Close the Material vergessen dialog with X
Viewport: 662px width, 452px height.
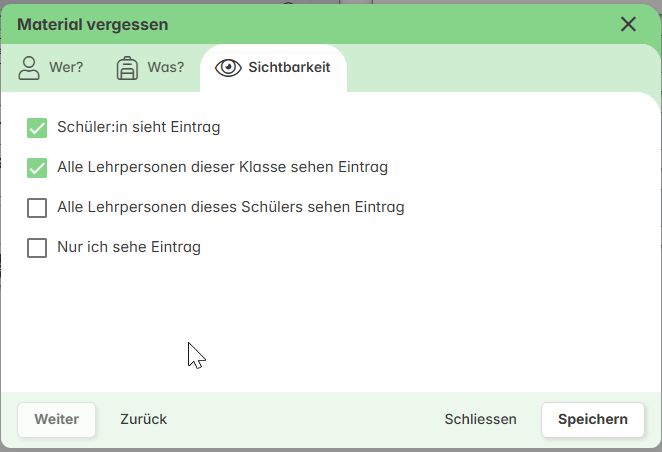pyautogui.click(x=628, y=24)
